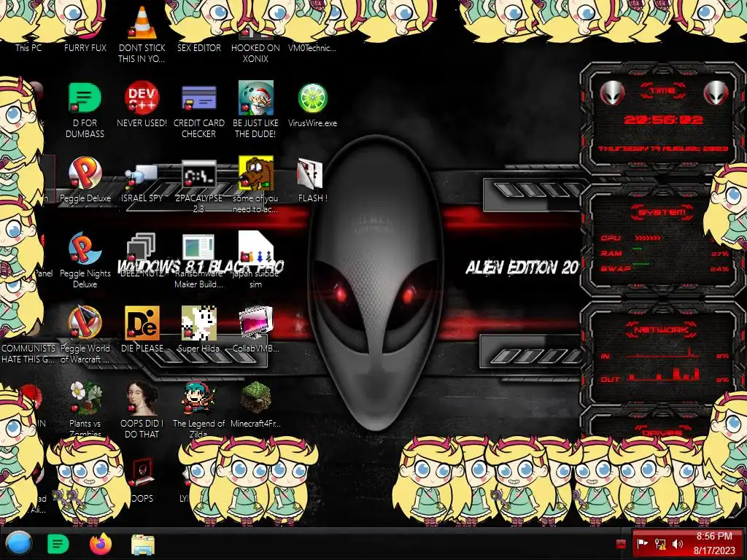Open the FLASH ! desktop icon
This screenshot has height=560, width=747.
point(310,172)
